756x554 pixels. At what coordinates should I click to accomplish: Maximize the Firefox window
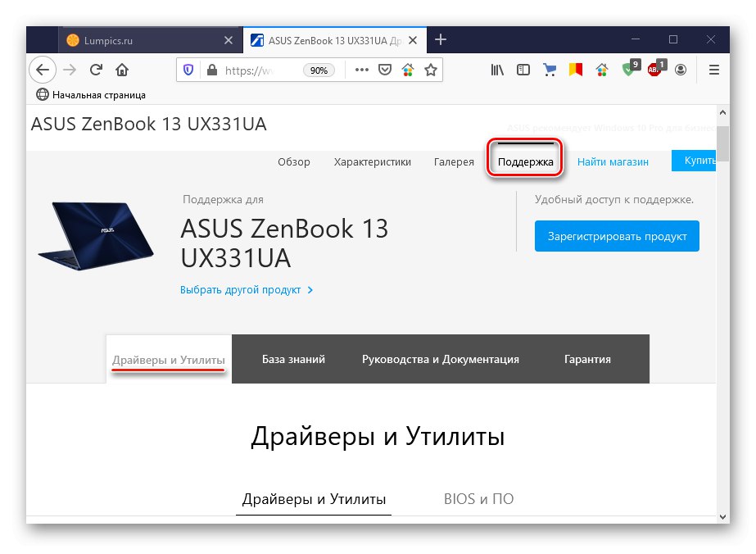pyautogui.click(x=673, y=39)
